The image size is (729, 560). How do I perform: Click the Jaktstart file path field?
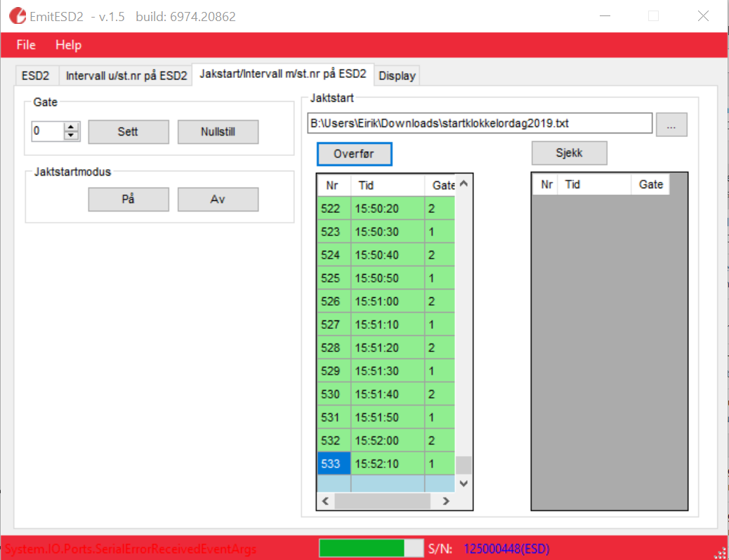480,123
